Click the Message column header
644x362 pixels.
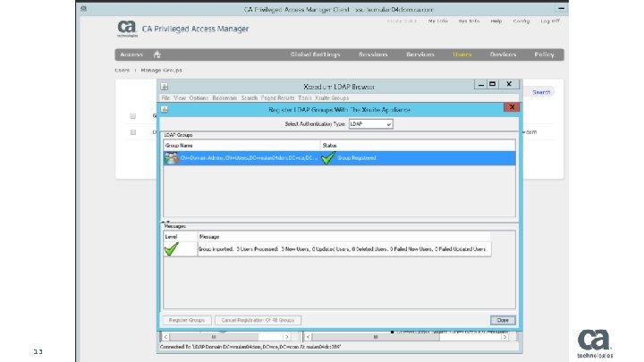tap(344, 236)
